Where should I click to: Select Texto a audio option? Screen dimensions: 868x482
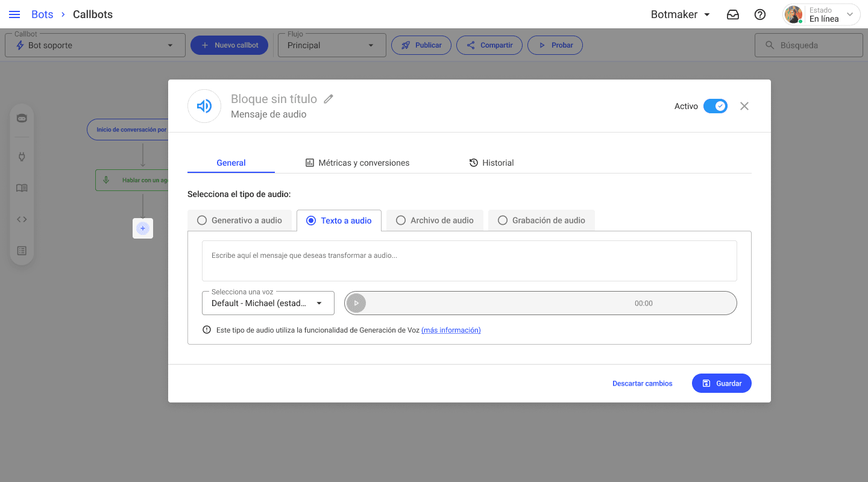[339, 221]
